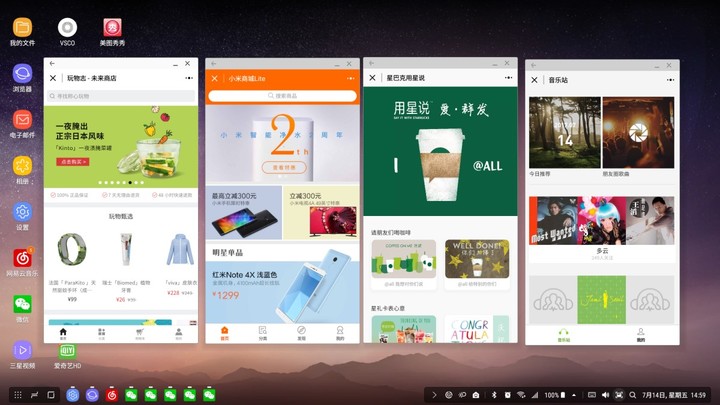720x405 pixels.
Task: Open the more menu in the 音乐站 window
Action: point(670,80)
